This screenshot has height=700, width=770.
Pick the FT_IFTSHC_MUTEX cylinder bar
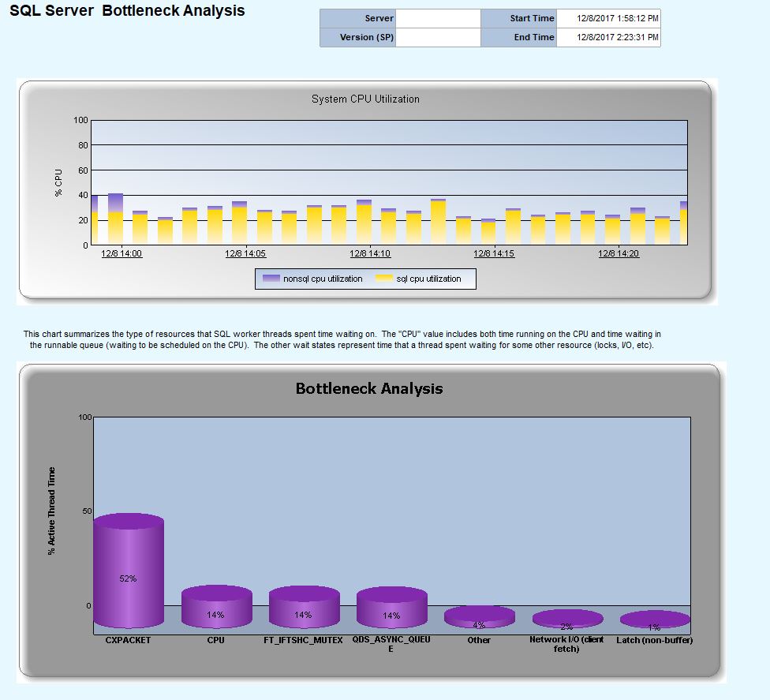tap(304, 607)
